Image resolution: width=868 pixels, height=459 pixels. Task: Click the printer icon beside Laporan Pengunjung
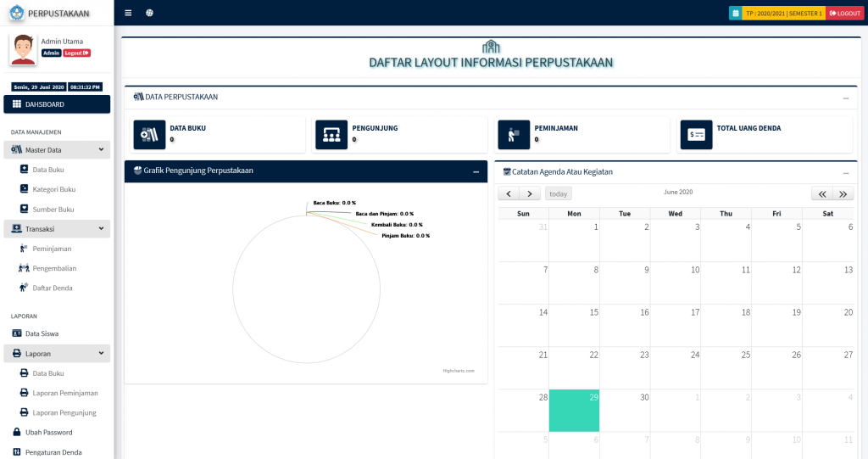coord(24,412)
